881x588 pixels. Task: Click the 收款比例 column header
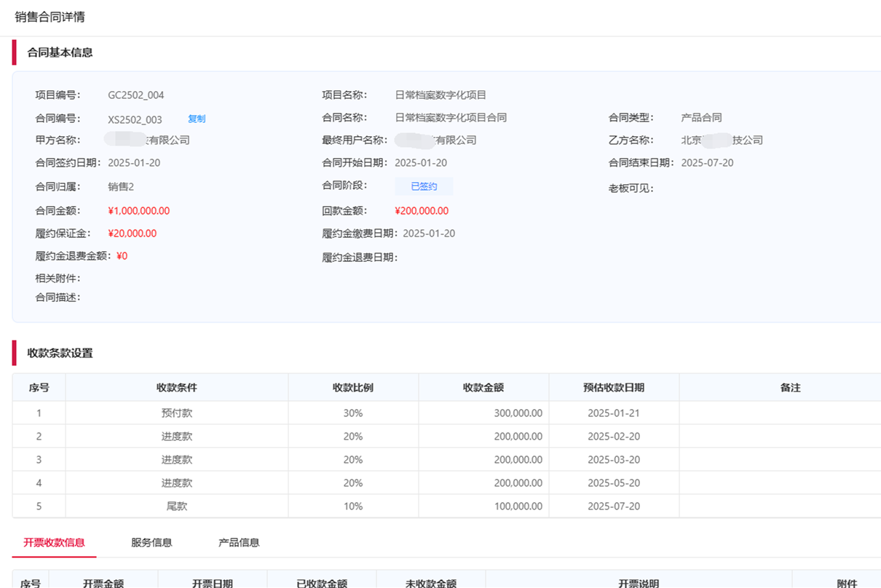tap(352, 387)
